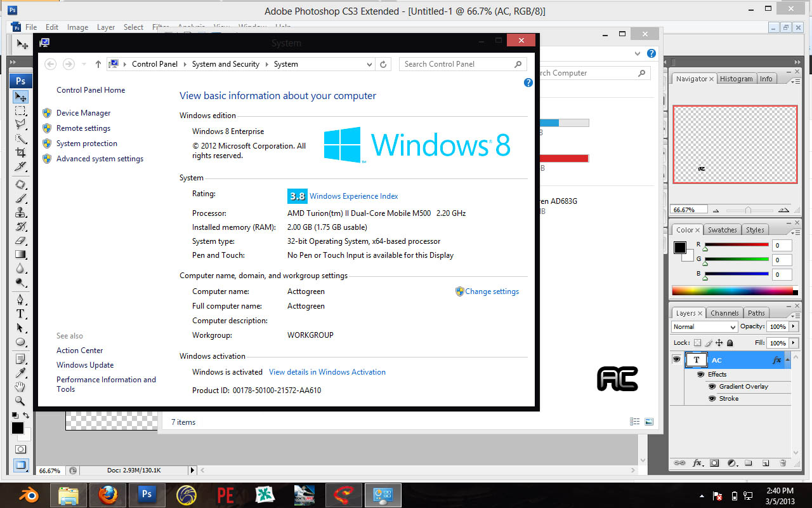Screen dimensions: 812x508
Task: Toggle lock transparent pixels
Action: coord(698,343)
